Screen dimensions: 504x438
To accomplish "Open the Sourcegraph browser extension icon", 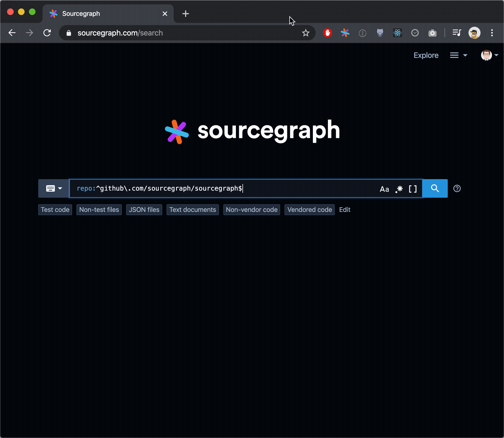I will (345, 33).
